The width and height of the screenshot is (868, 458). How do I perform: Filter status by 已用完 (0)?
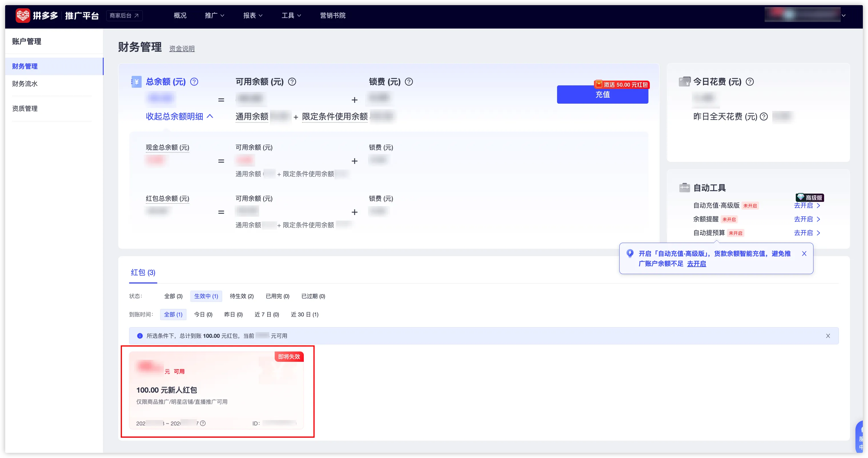tap(277, 296)
